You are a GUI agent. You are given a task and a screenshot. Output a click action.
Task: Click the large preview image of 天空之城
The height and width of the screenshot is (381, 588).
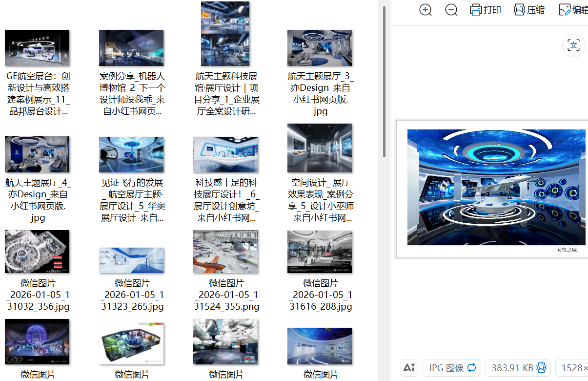tap(496, 187)
